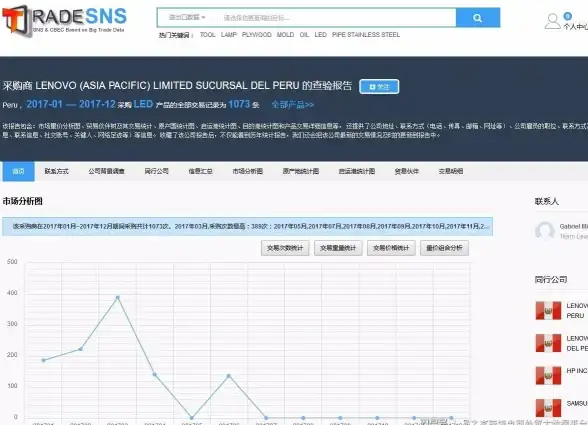Click Peru flag beside LENOVO PERU

coord(548,311)
